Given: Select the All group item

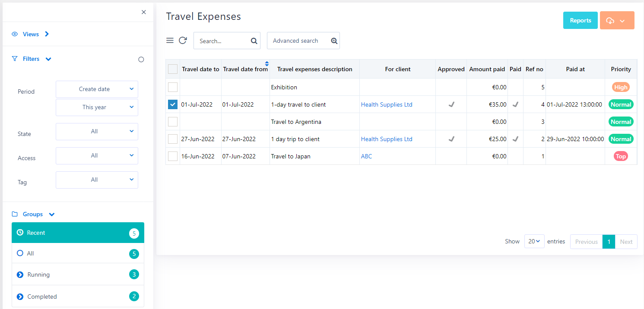Looking at the screenshot, I should point(30,253).
